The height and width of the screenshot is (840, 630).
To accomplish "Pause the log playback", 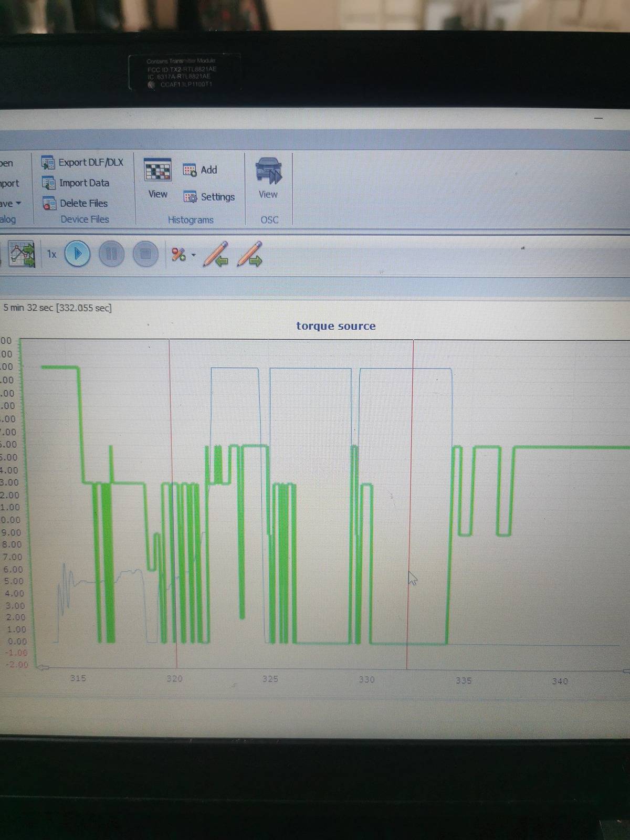I will [111, 254].
